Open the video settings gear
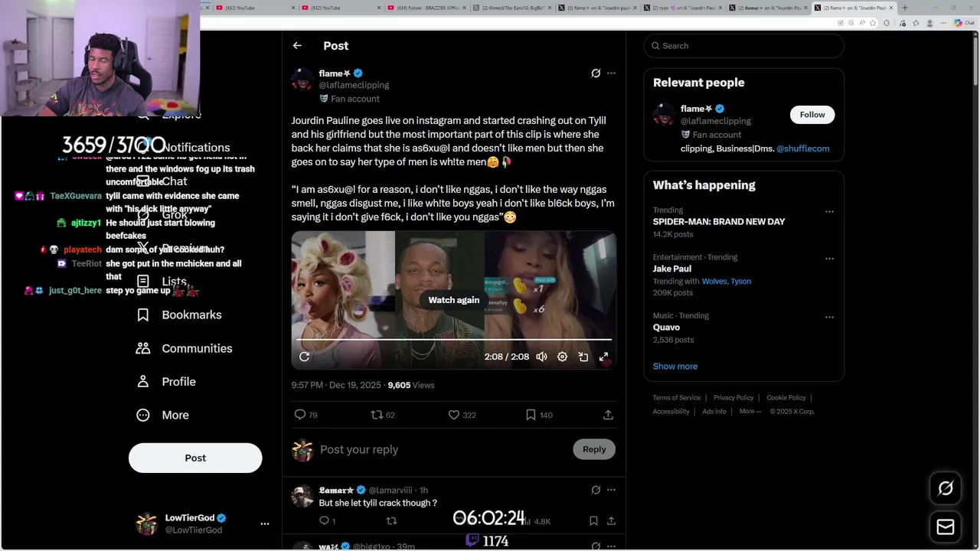The width and height of the screenshot is (980, 551). point(562,357)
